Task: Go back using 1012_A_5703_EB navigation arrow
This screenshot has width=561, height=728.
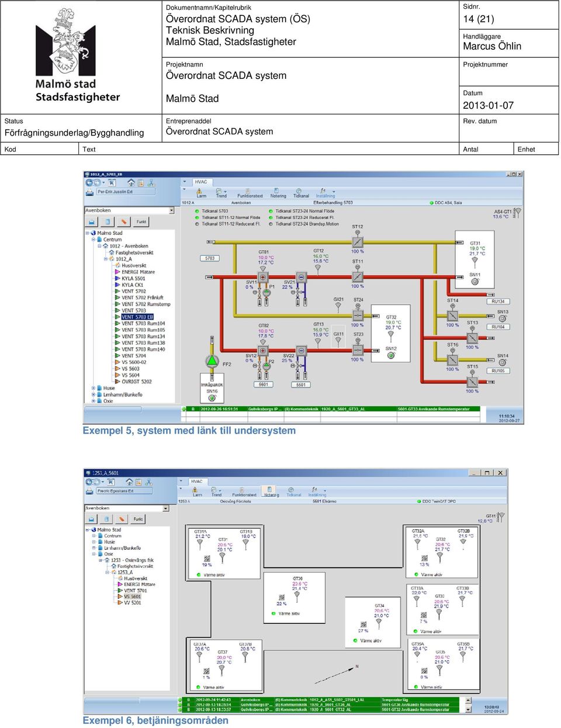Action: pos(90,183)
